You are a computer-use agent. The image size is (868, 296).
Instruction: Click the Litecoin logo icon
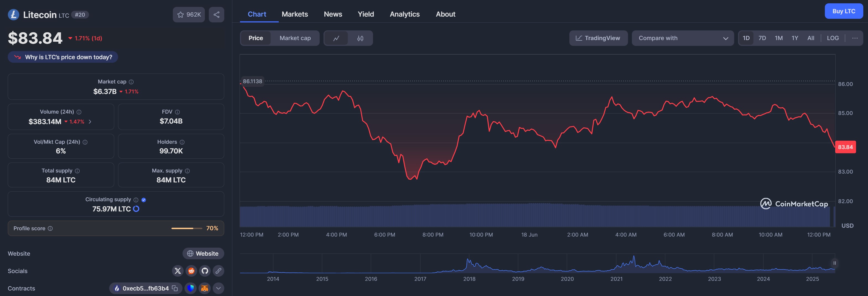(14, 15)
